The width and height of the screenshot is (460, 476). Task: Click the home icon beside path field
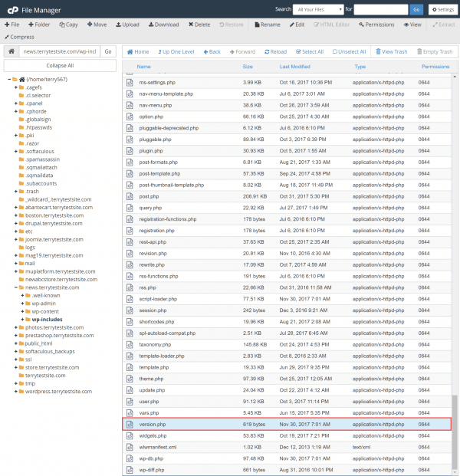point(11,51)
